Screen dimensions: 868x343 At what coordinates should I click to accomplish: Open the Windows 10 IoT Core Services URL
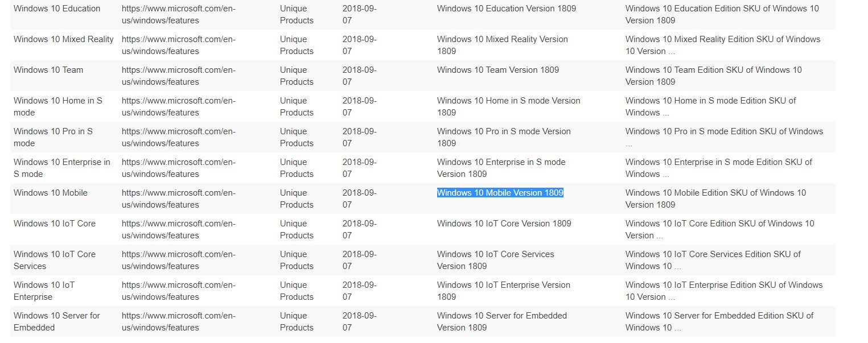click(178, 260)
